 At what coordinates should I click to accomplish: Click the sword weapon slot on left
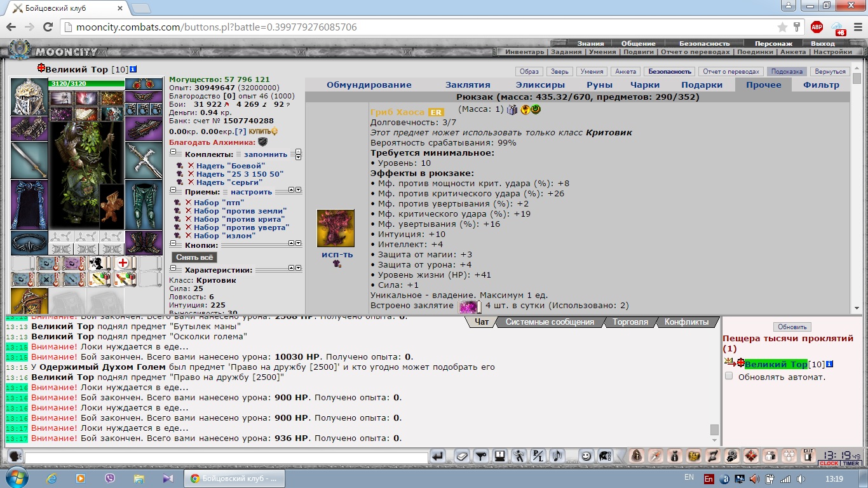(29, 160)
